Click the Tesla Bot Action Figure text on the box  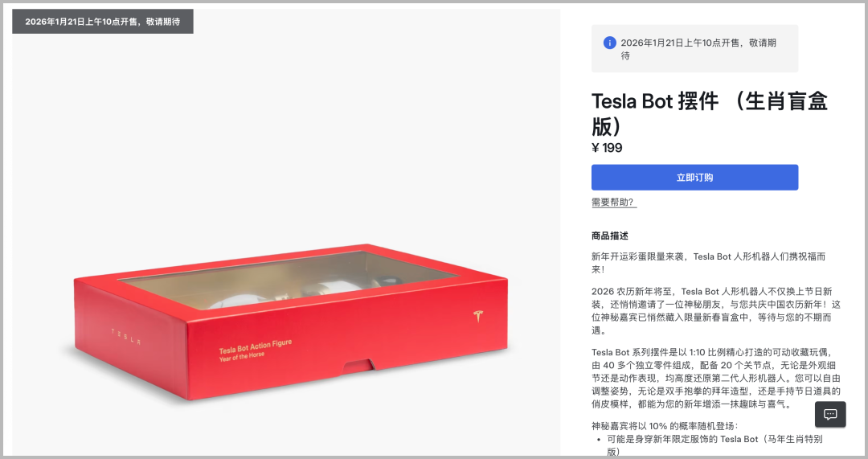(x=255, y=347)
